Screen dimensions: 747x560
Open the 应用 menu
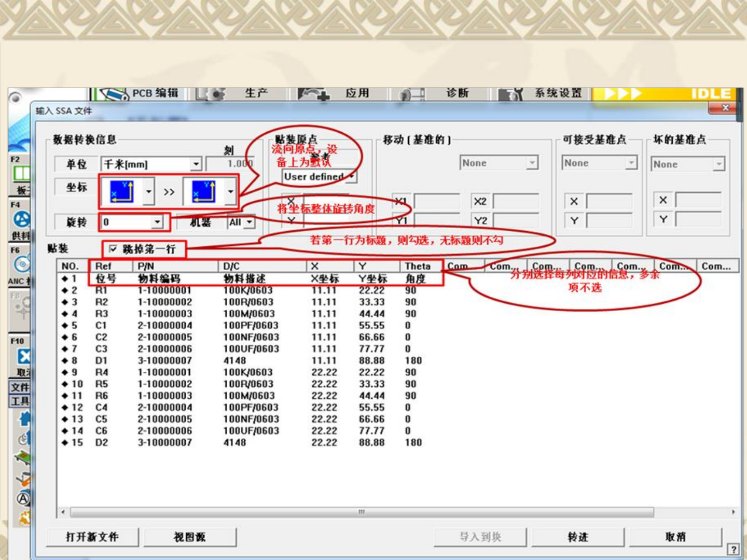[357, 93]
